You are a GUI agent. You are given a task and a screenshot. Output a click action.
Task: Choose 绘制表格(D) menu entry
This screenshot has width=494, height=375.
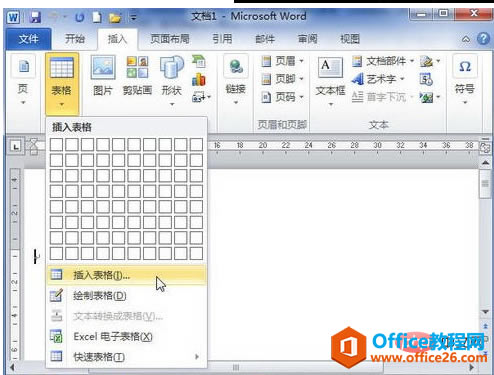point(127,296)
